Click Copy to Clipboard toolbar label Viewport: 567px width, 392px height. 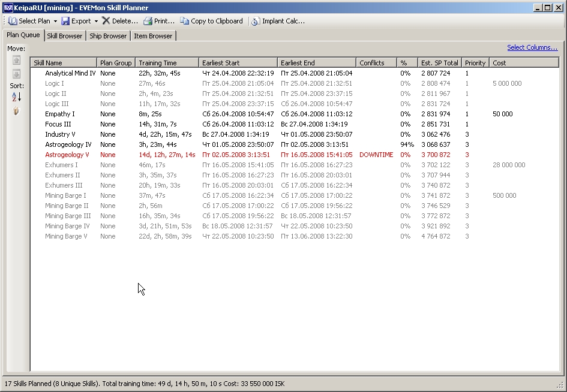tap(217, 21)
